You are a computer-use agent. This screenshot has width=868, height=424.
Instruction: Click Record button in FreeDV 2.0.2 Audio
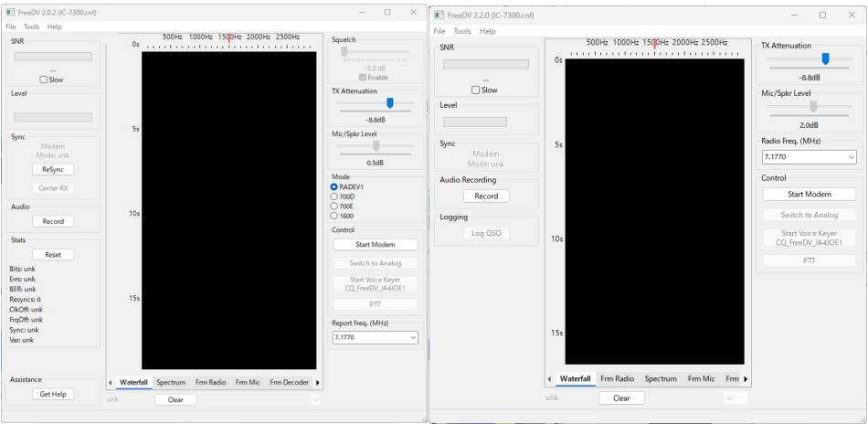(x=53, y=221)
